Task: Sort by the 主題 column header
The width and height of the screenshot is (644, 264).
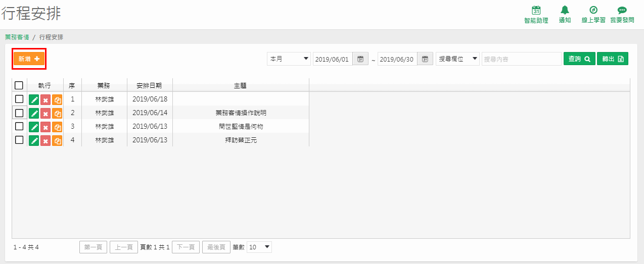Action: pos(241,86)
